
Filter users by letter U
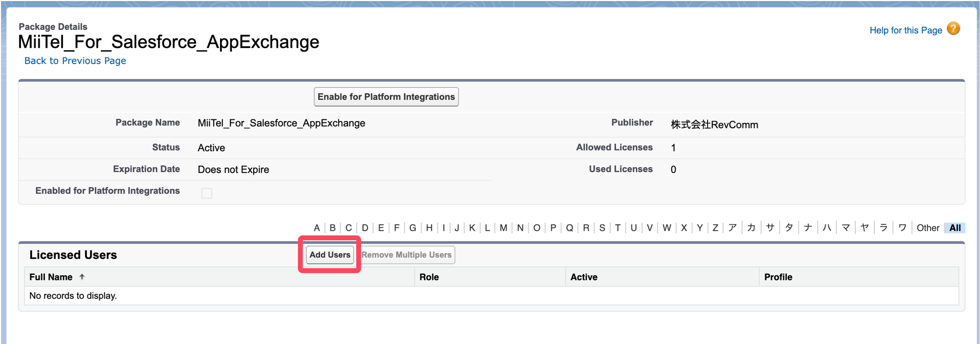[x=634, y=228]
